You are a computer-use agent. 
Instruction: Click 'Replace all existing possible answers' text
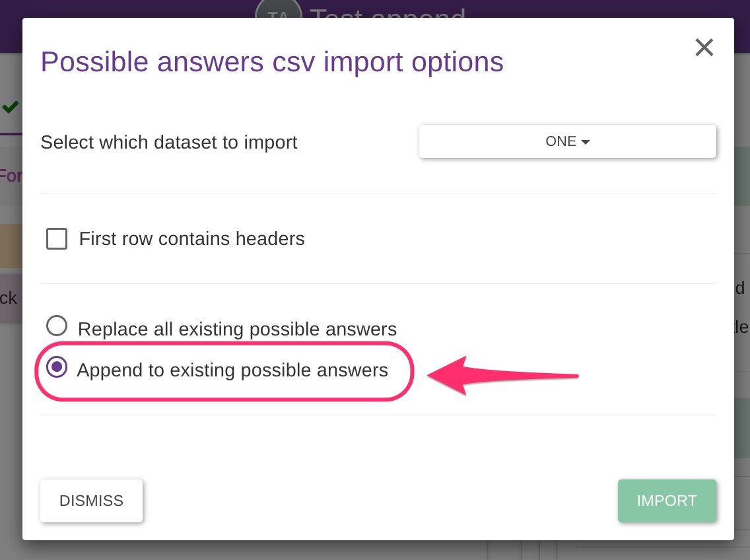[237, 329]
